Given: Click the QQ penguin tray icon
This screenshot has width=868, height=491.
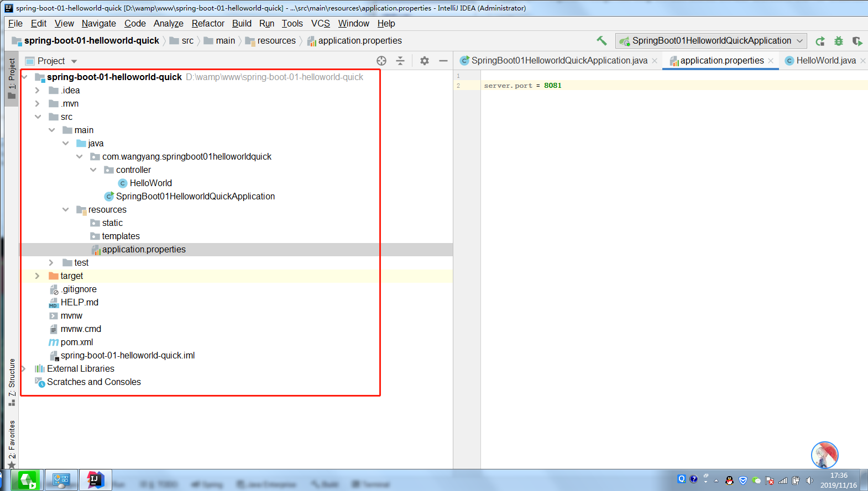Looking at the screenshot, I should coord(730,481).
